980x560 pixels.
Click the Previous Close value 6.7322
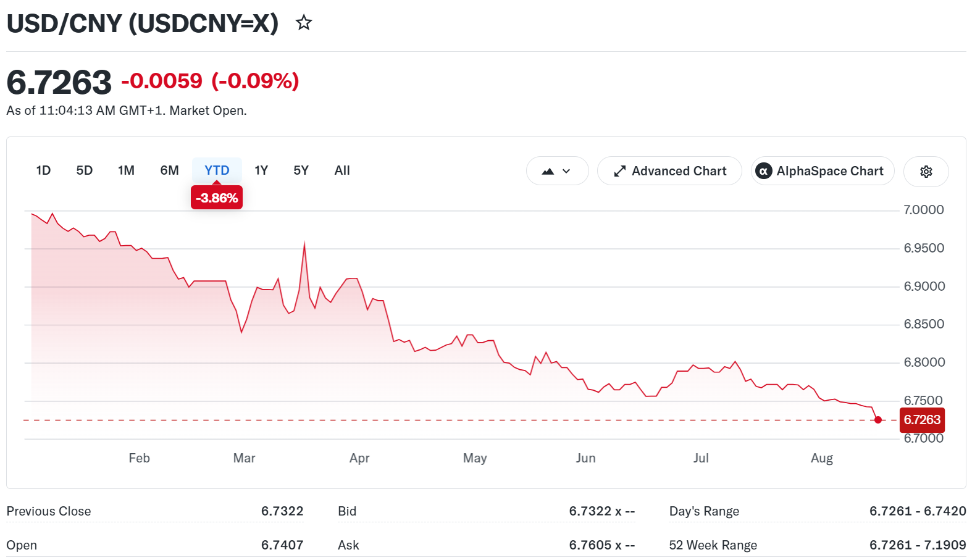tap(282, 511)
